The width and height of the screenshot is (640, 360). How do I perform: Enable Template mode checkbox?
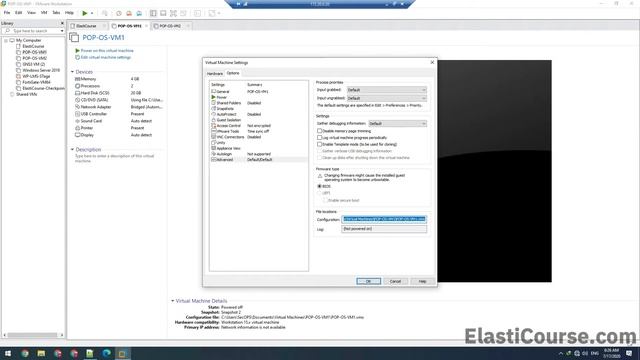pos(320,144)
